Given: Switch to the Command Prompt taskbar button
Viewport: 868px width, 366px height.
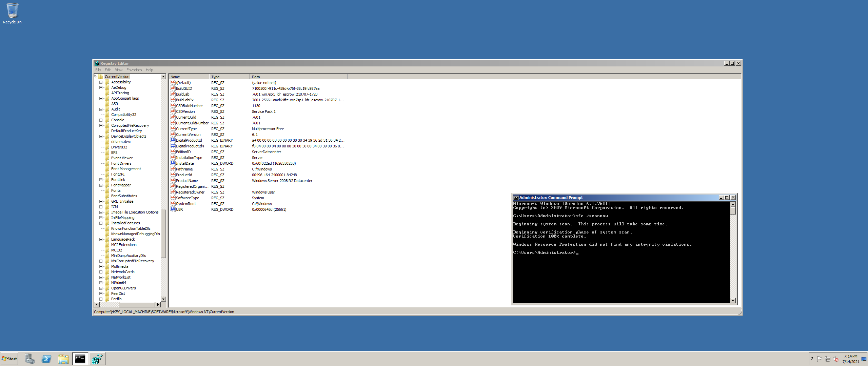Looking at the screenshot, I should tap(80, 359).
